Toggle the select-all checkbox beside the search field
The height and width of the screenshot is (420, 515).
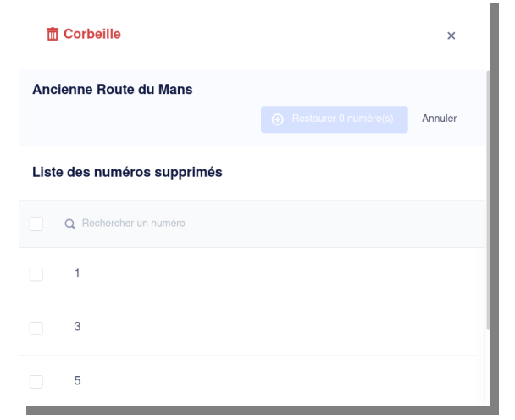click(36, 224)
